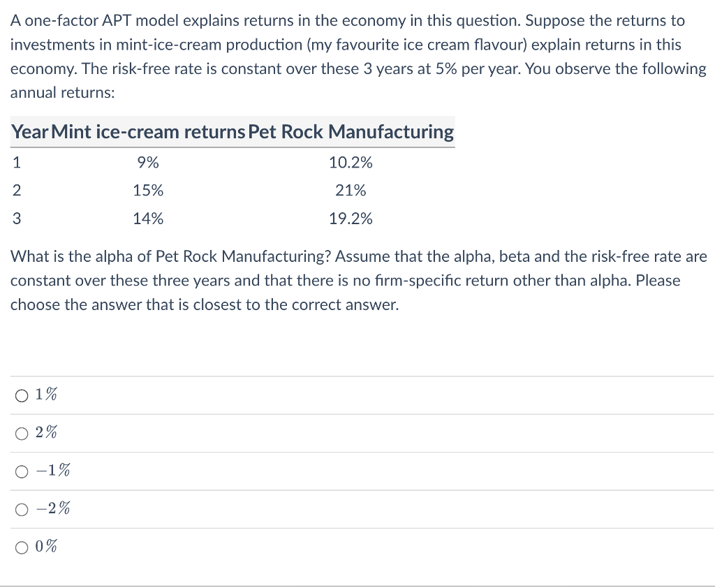This screenshot has width=715, height=588.
Task: Select the 0% answer option
Action: pyautogui.click(x=21, y=547)
